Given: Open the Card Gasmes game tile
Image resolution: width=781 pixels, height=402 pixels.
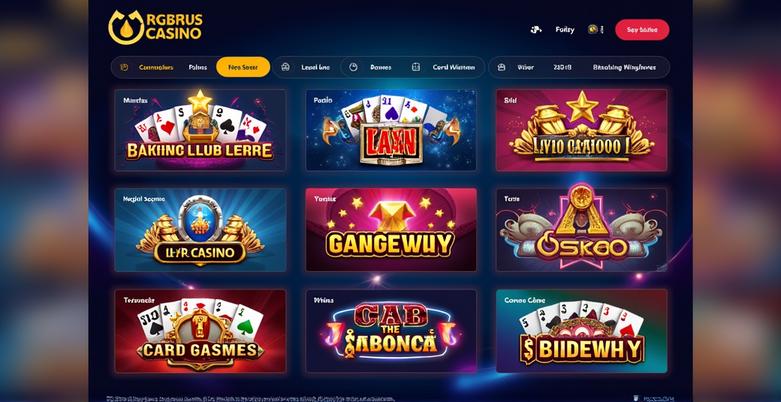Looking at the screenshot, I should pyautogui.click(x=200, y=331).
